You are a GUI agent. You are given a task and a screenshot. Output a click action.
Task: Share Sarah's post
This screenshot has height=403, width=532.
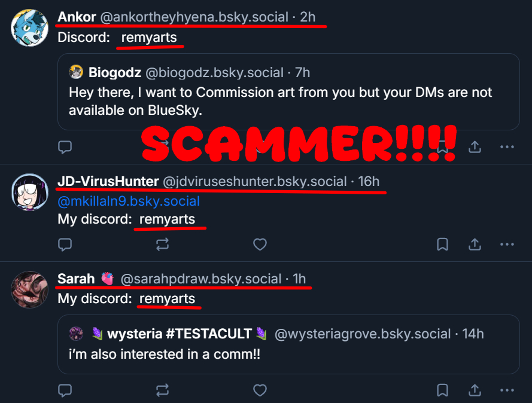(475, 390)
